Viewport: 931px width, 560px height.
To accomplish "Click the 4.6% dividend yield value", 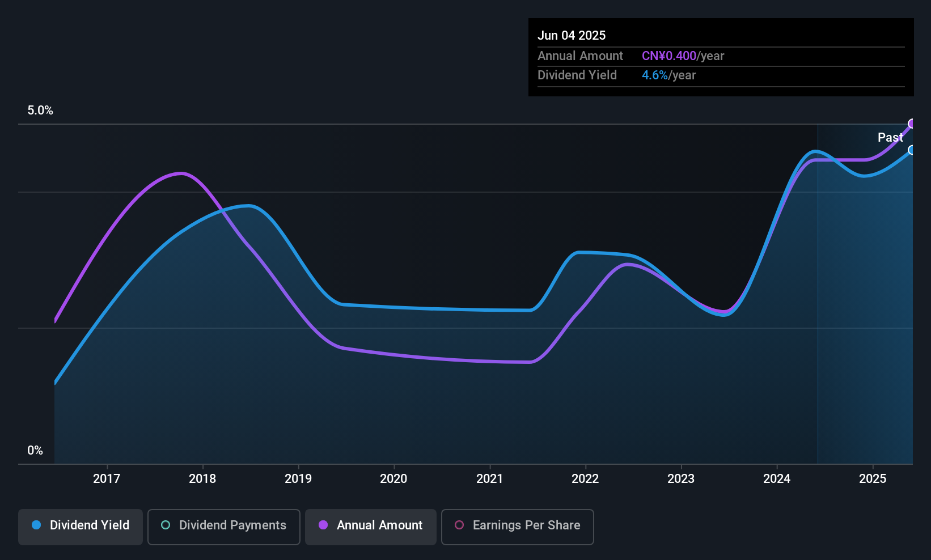I will (x=655, y=75).
